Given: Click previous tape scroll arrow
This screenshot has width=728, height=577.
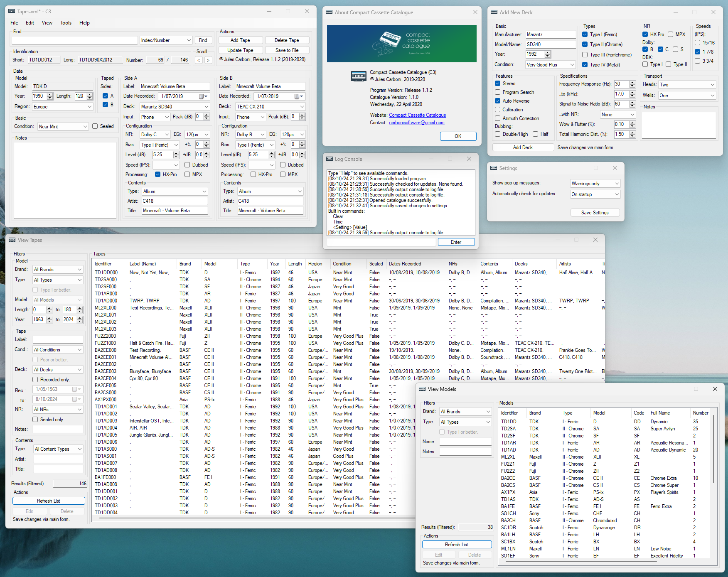Looking at the screenshot, I should [199, 60].
